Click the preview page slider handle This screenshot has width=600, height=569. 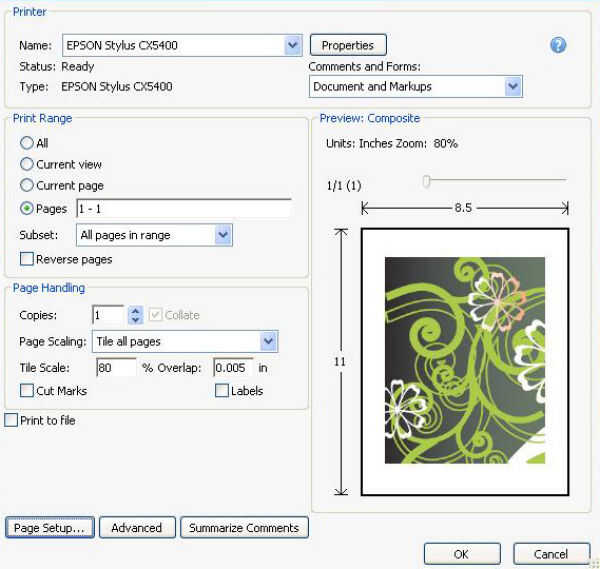426,181
